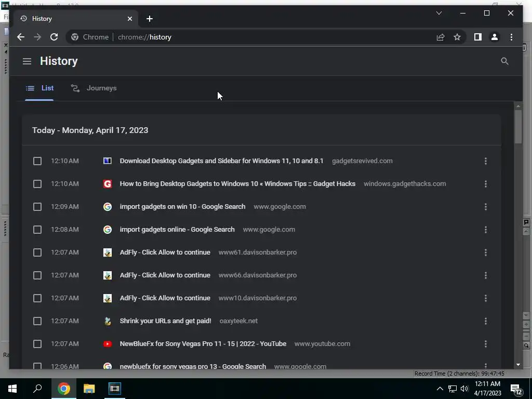
Task: Open NewBlueFx for Sony Vegas Pro YouTube link
Action: pyautogui.click(x=203, y=344)
